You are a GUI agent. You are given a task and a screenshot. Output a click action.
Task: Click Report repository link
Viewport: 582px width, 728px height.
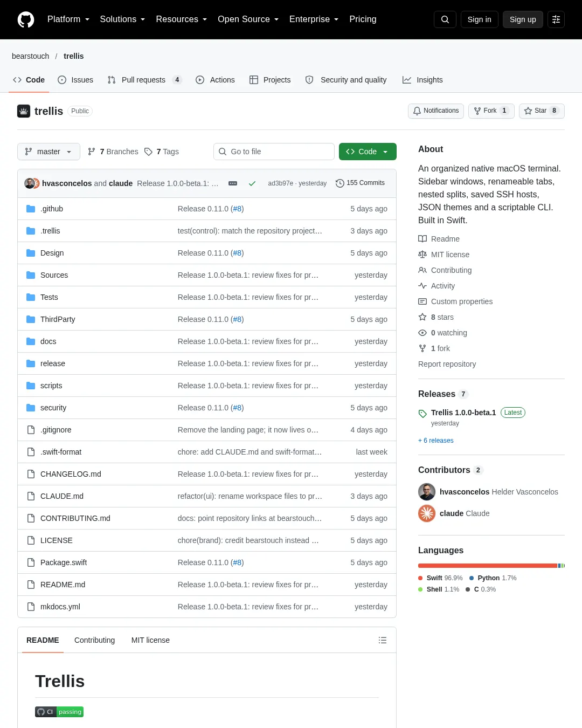(447, 364)
